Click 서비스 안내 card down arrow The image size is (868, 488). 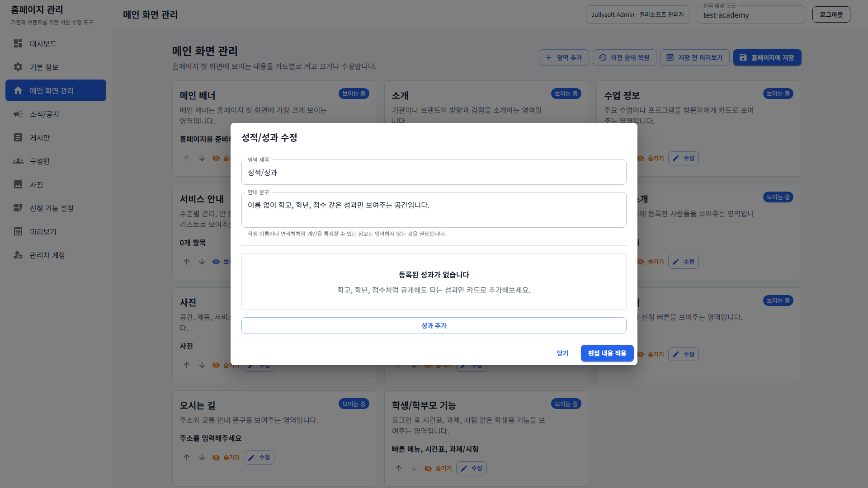[x=202, y=262]
